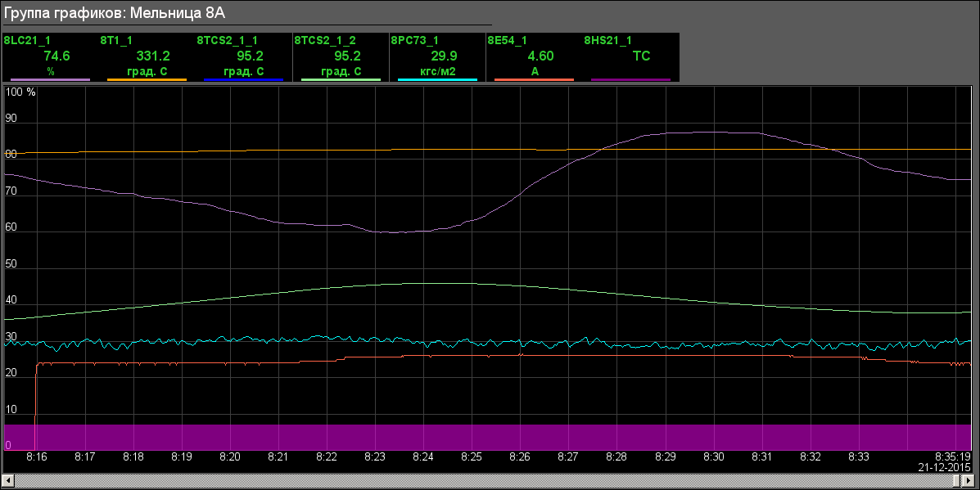This screenshot has height=490, width=980.
Task: Select the 8HS21_1 status tag label
Action: tap(607, 39)
